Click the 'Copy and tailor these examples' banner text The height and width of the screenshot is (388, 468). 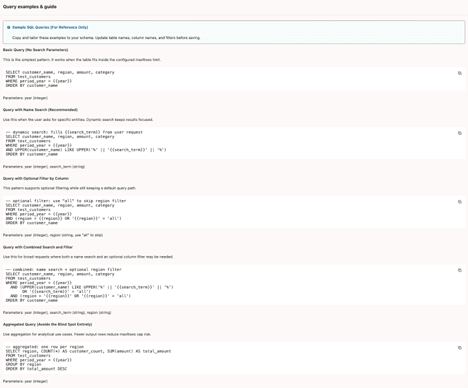point(106,38)
